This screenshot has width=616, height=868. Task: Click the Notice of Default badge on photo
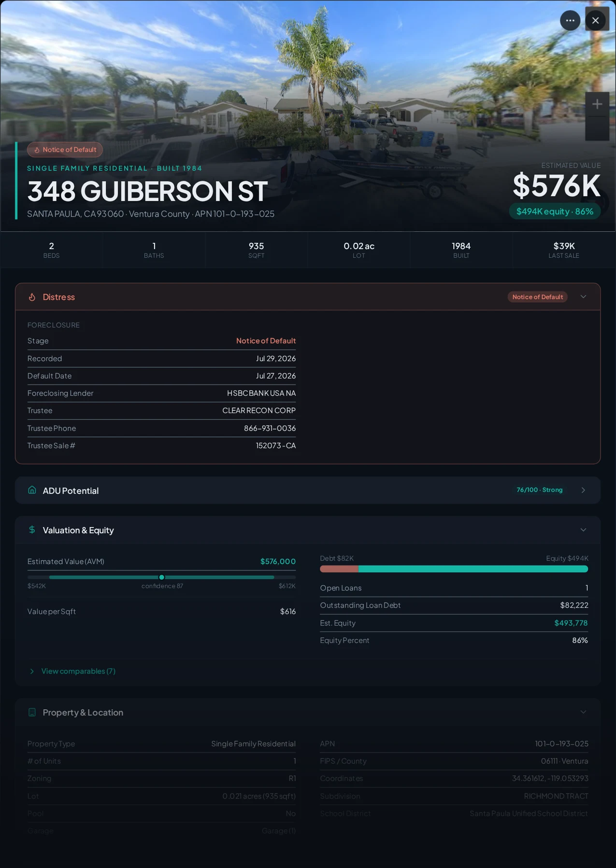point(65,150)
